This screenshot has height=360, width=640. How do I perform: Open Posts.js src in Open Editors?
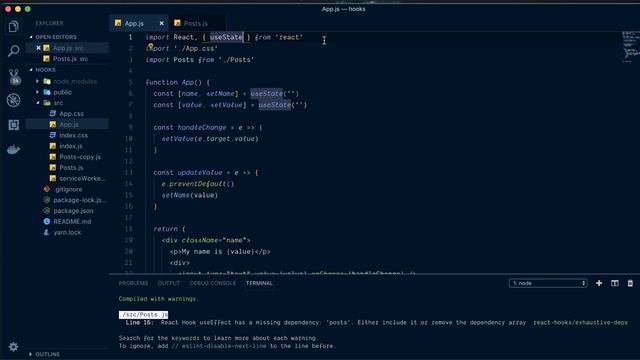[x=70, y=59]
